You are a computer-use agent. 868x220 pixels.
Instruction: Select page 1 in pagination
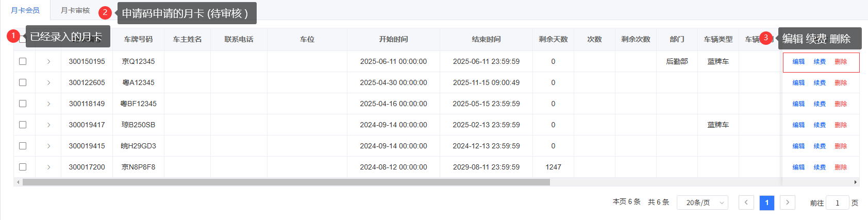click(x=767, y=202)
